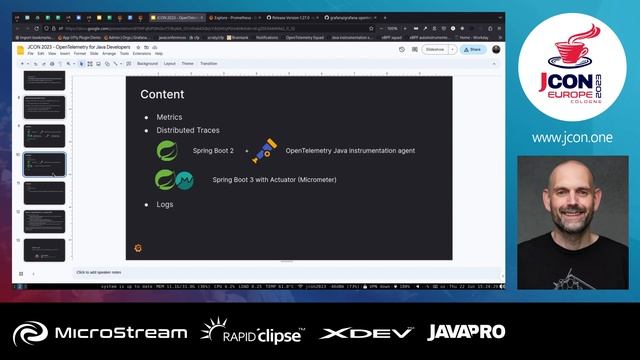Click the 'Metrics' bullet text
Image resolution: width=640 pixels, height=360 pixels.
(169, 117)
